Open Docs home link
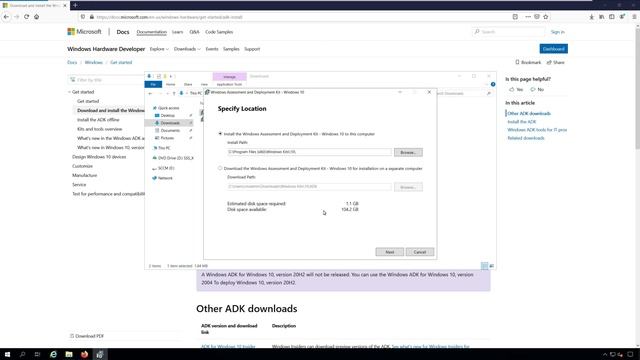 tap(123, 32)
